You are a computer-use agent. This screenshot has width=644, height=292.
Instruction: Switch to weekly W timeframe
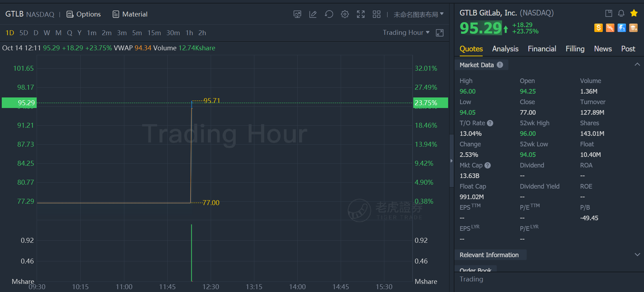click(47, 33)
